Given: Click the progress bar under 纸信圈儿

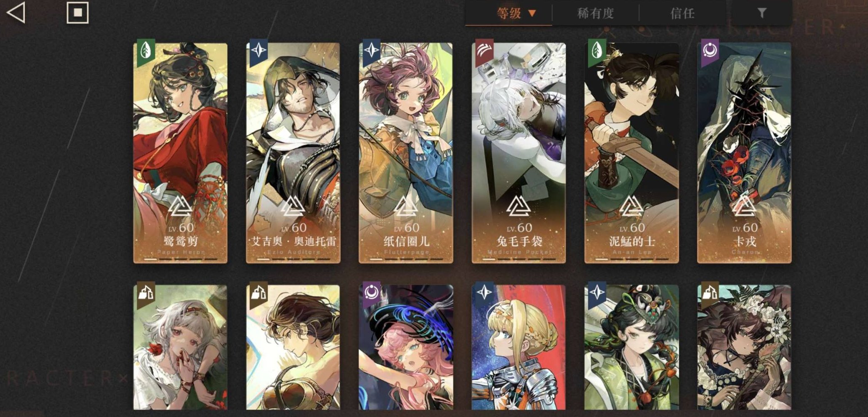Looking at the screenshot, I should 406,259.
